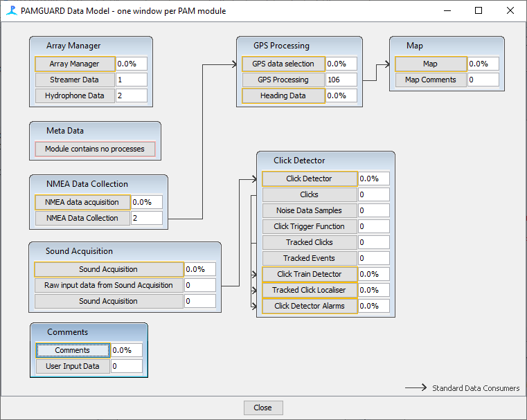The height and width of the screenshot is (420, 527).
Task: Click the NMEA Data Collection module title
Action: point(87,184)
